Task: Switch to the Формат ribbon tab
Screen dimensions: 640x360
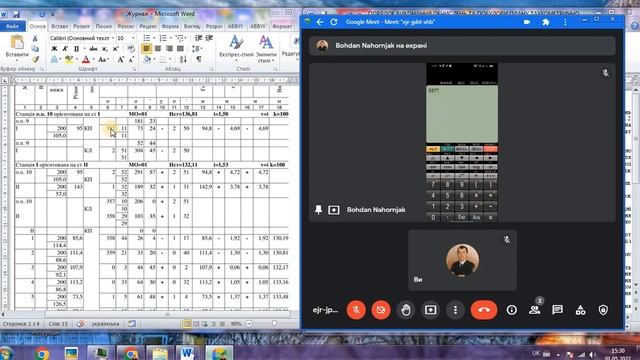Action: 282,26
